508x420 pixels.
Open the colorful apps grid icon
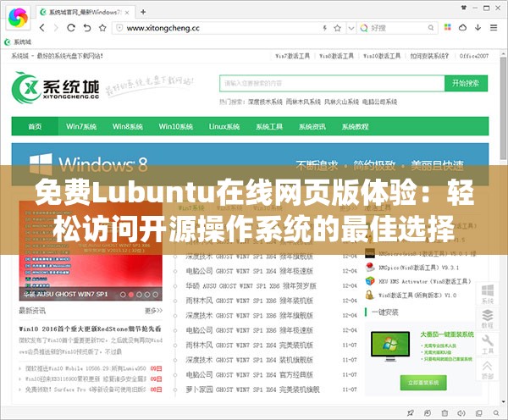coord(447,27)
